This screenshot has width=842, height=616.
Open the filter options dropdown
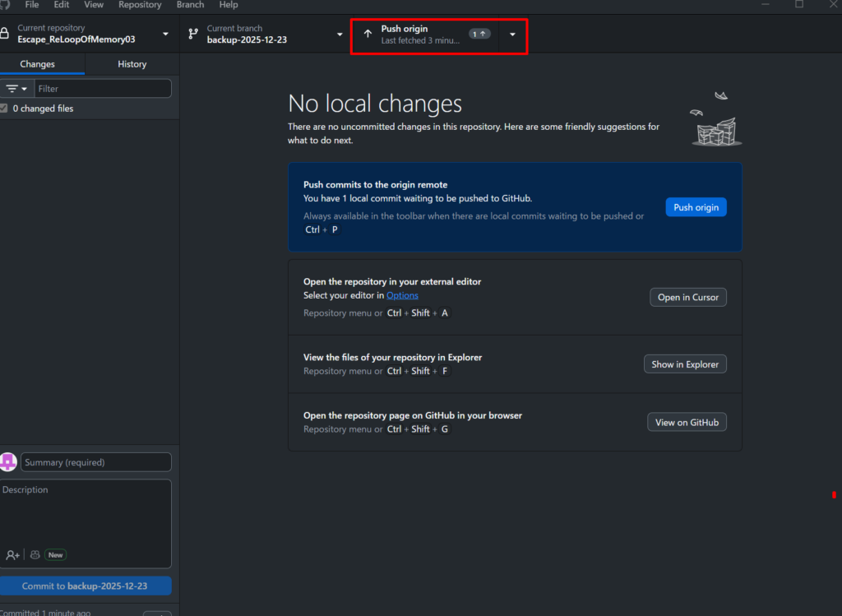[16, 89]
